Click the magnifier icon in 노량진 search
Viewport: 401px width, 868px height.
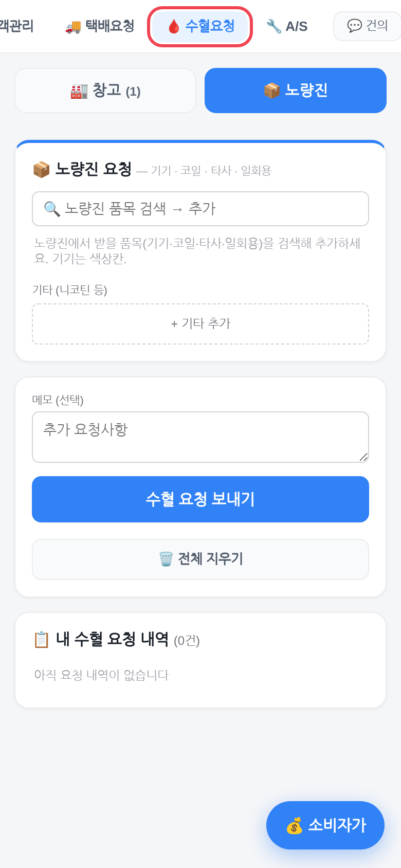click(x=52, y=209)
